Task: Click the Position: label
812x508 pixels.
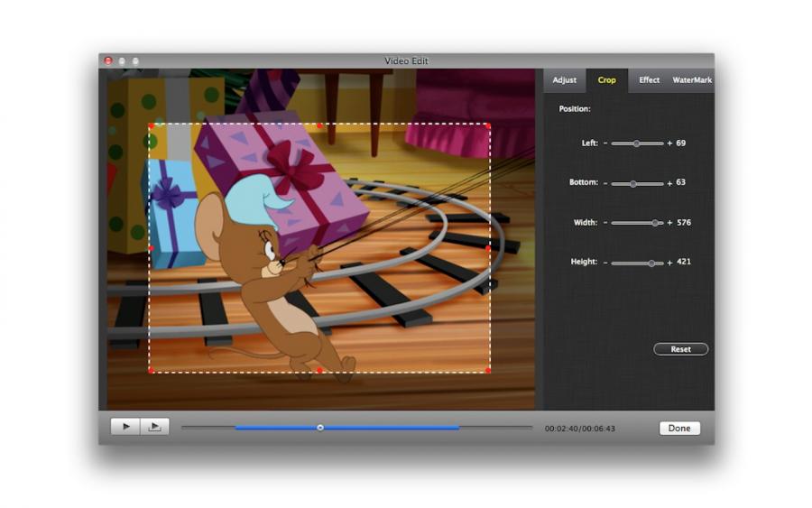Action: click(x=575, y=109)
